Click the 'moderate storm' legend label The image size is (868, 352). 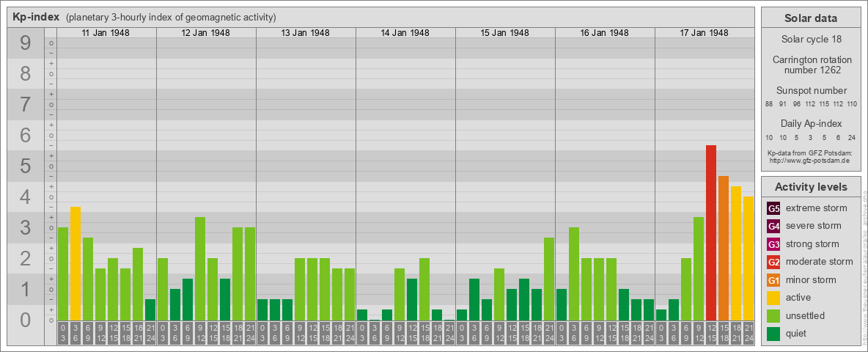[820, 261]
